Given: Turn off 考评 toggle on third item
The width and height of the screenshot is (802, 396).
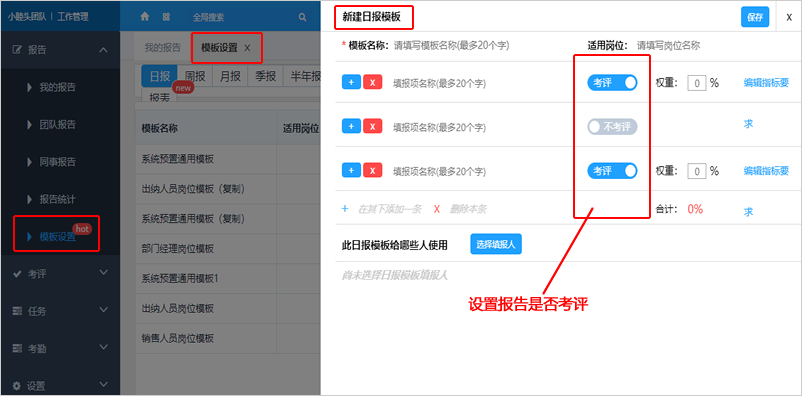Looking at the screenshot, I should tap(612, 171).
